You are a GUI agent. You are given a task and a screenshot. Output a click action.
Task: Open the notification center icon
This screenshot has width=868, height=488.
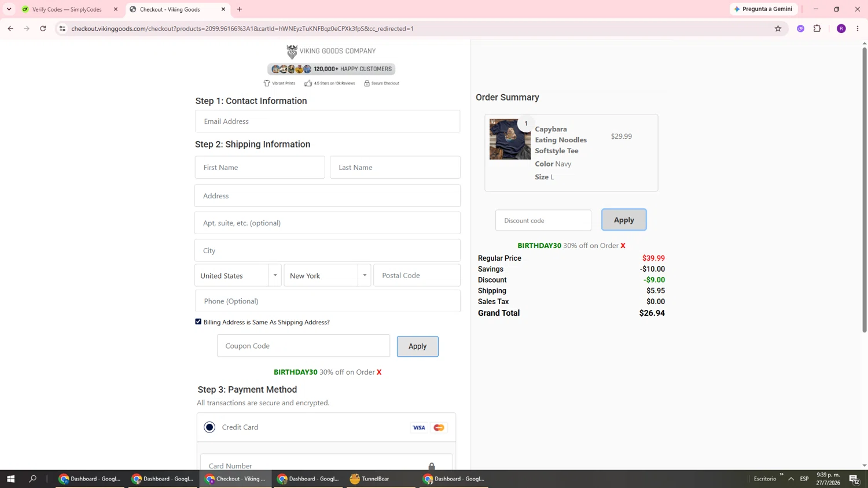tap(854, 479)
